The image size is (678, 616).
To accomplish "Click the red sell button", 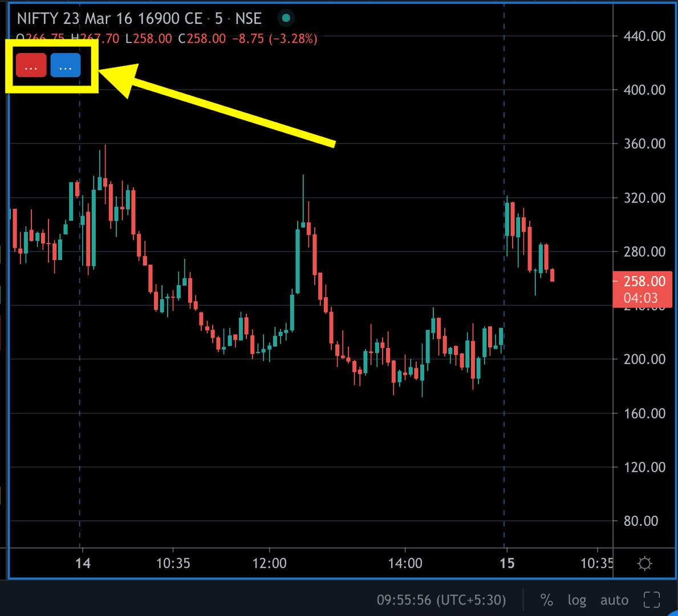I will 31,66.
